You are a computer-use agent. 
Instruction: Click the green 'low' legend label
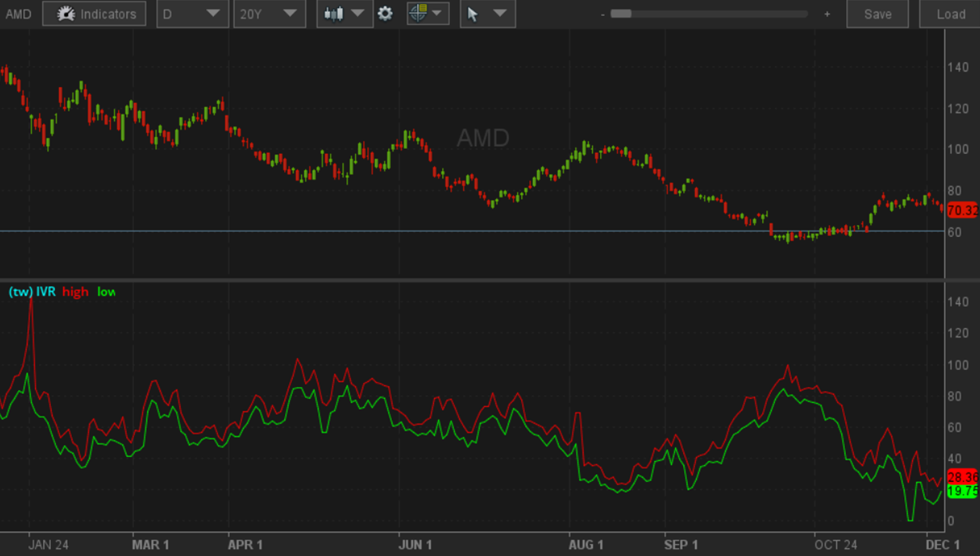coord(105,292)
